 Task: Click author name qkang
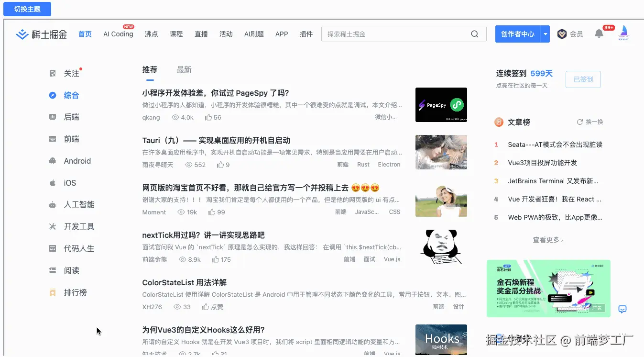coord(151,117)
